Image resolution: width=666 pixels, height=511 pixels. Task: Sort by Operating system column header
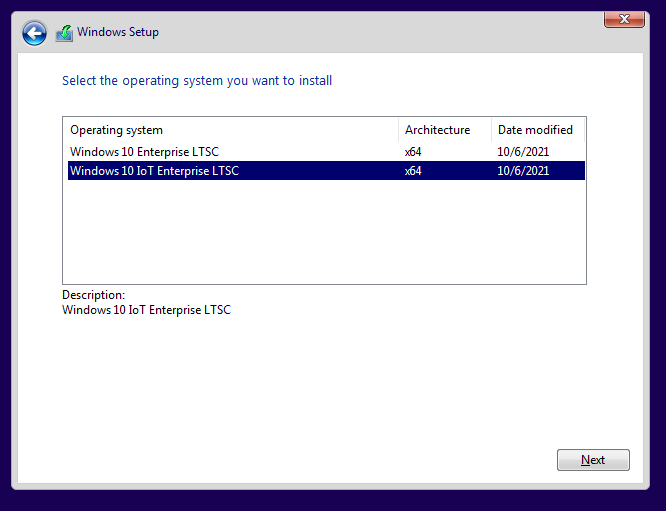[231, 130]
